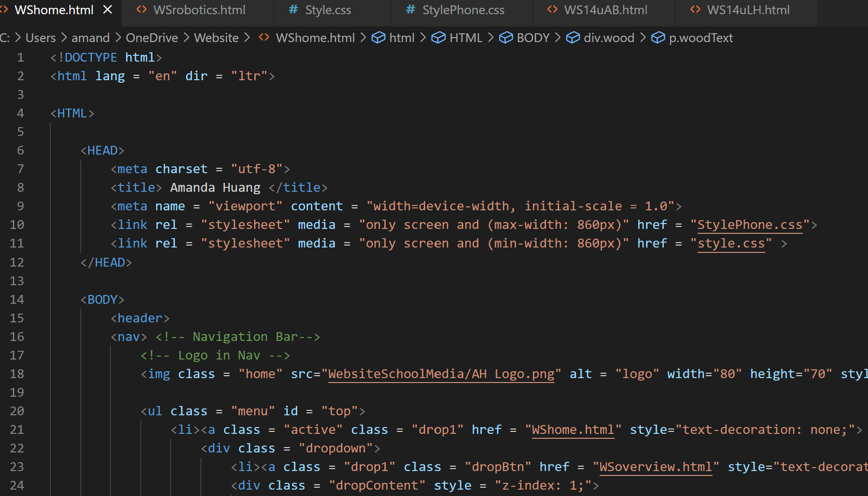Follow the WSoverview.html href link
Image resolution: width=868 pixels, height=496 pixels.
pyautogui.click(x=655, y=467)
